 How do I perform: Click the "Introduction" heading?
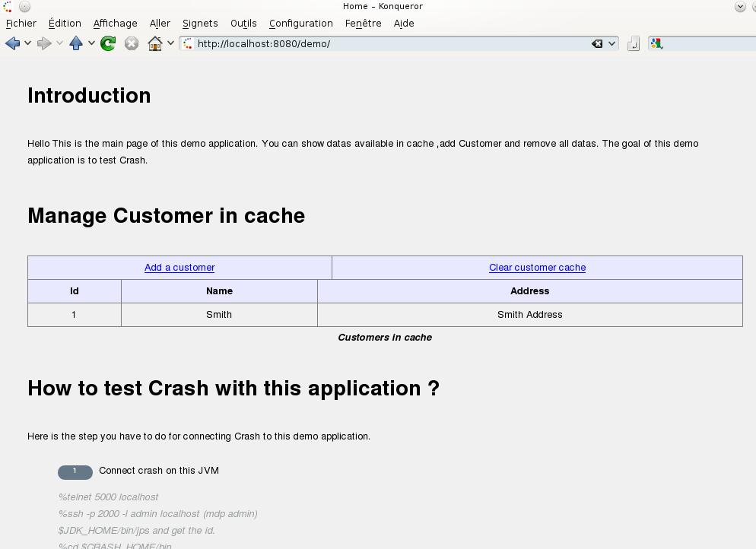click(89, 96)
